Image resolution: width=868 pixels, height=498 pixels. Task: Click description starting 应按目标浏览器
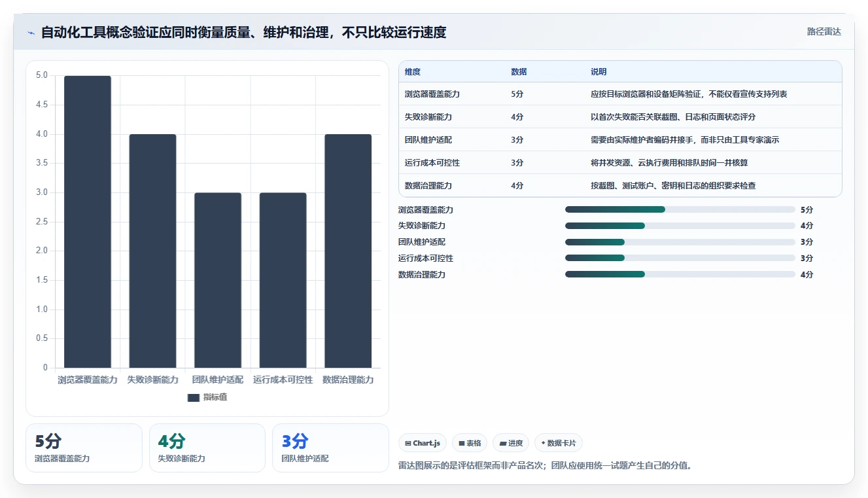pos(689,94)
